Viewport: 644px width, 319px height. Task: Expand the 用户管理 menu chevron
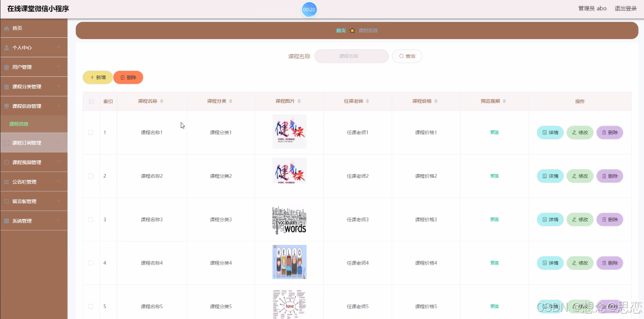tap(59, 67)
